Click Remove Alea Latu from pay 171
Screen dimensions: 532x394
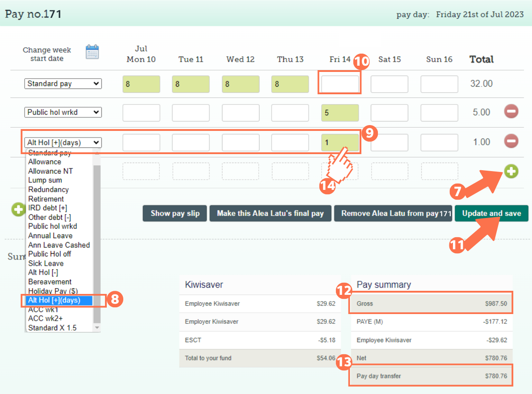(x=393, y=213)
